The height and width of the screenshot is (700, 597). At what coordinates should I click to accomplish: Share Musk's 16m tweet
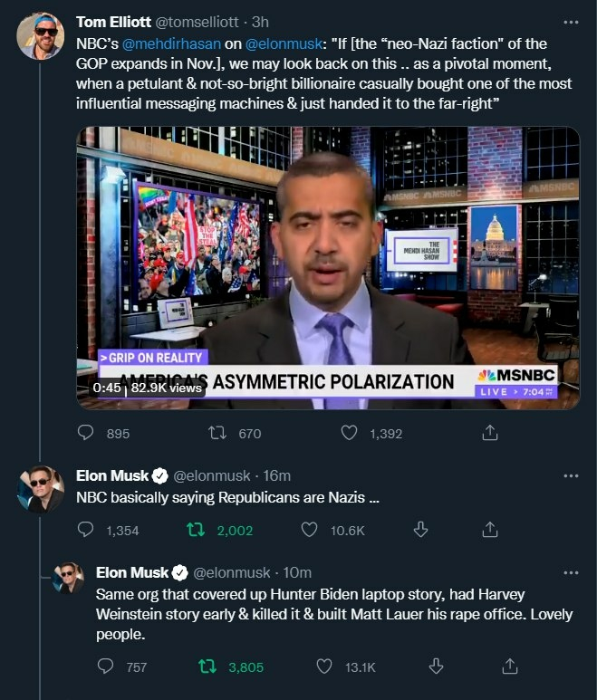[489, 529]
